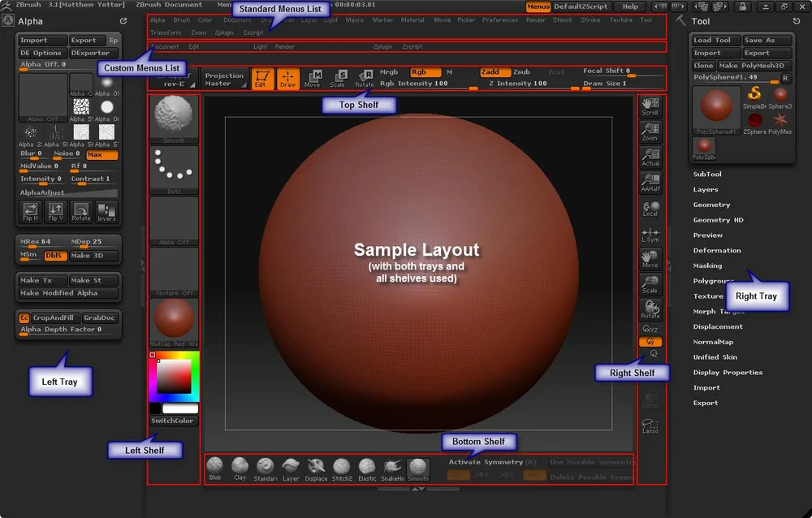Open the Dots stroke selector
Image resolution: width=812 pixels, height=518 pixels.
[x=174, y=170]
